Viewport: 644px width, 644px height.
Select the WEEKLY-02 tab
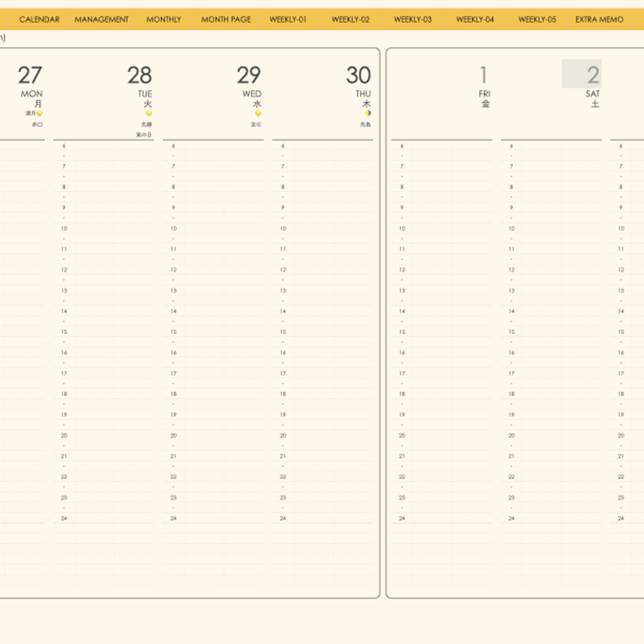click(x=350, y=20)
